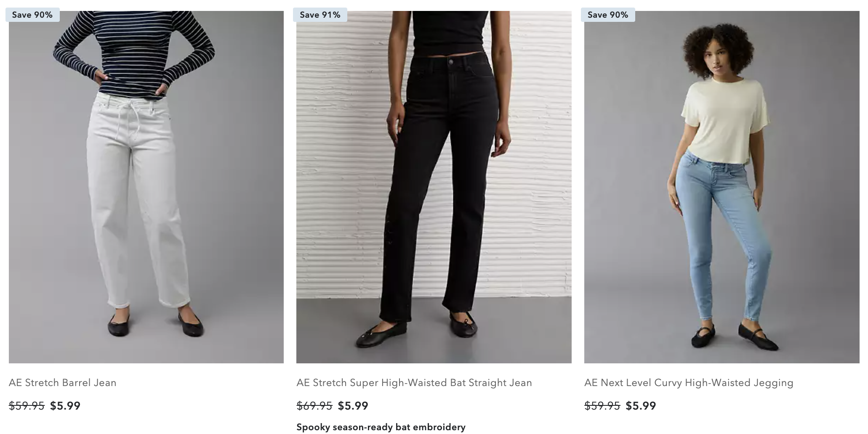Image resolution: width=868 pixels, height=434 pixels.
Task: Click the crossed-out $59.95 price under Curvy Jegging
Action: (602, 406)
